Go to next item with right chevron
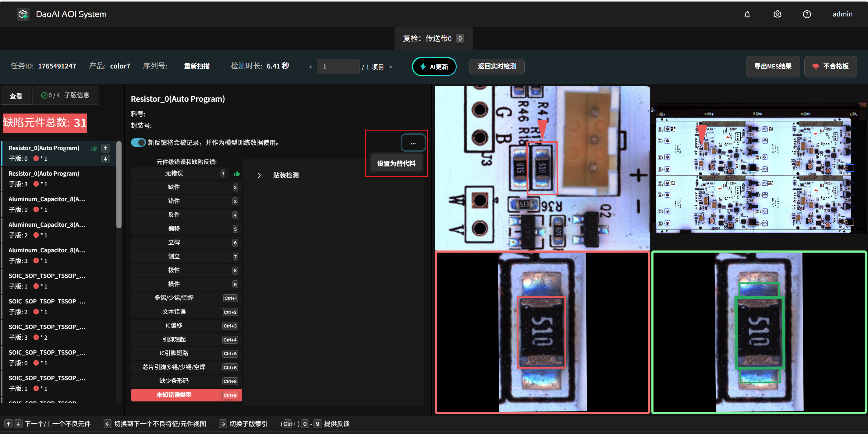The width and height of the screenshot is (868, 434). point(391,67)
